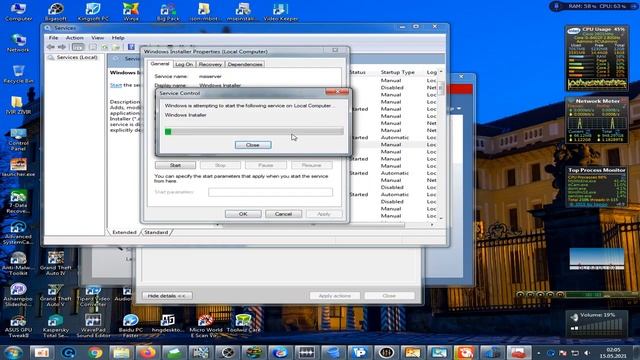The image size is (640, 360).
Task: Open the Grand Theft Auto IV shortcut
Action: pyautogui.click(x=56, y=264)
